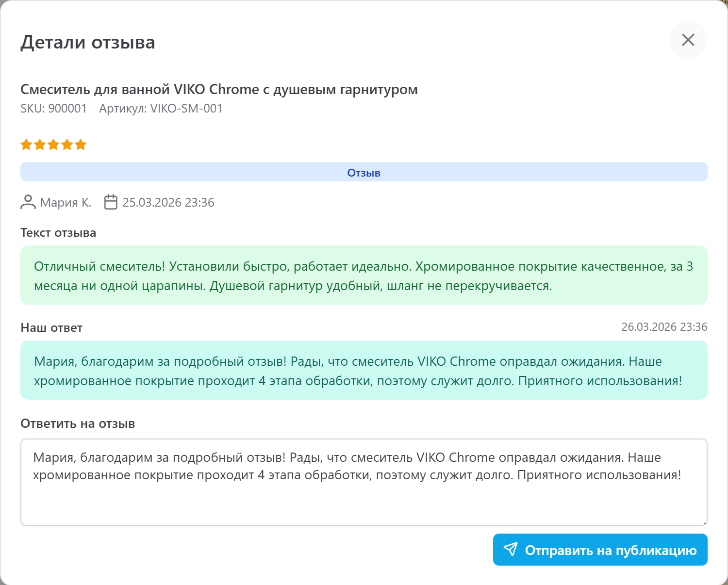Select the third rating star

(53, 144)
